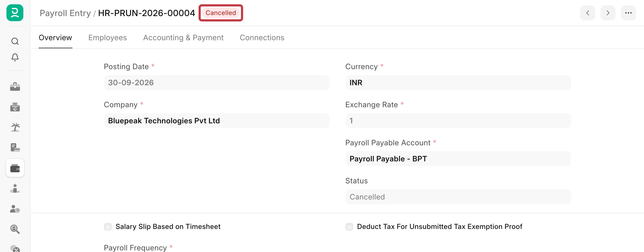Go to previous payroll entry document
The width and height of the screenshot is (644, 252).
click(587, 13)
